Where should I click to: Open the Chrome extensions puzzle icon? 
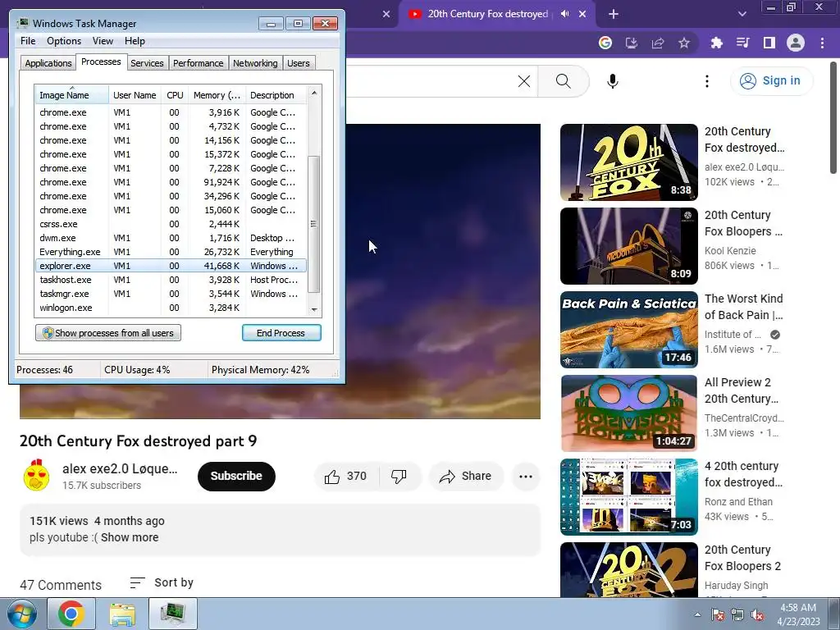pyautogui.click(x=716, y=43)
